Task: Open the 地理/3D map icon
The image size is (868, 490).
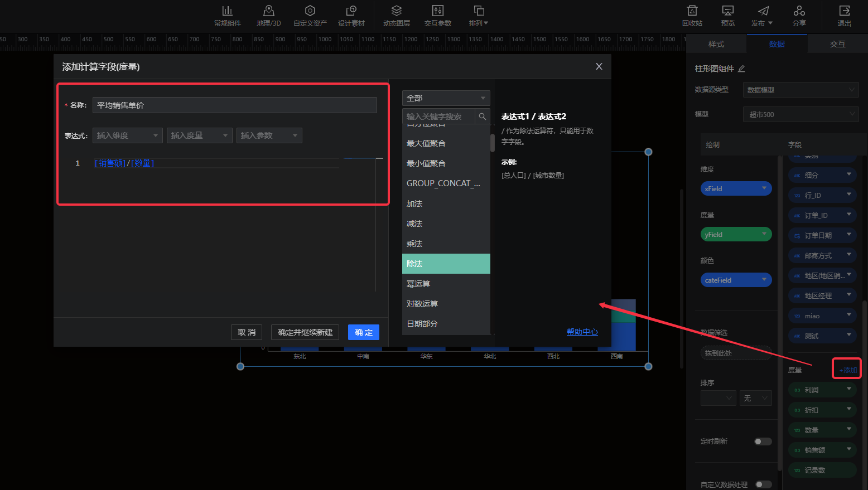Action: click(x=269, y=11)
